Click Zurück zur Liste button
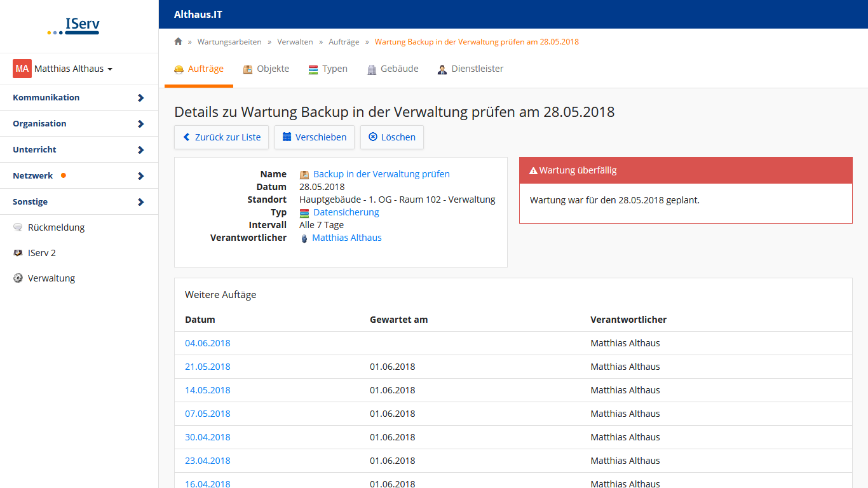The image size is (868, 488). tap(222, 137)
